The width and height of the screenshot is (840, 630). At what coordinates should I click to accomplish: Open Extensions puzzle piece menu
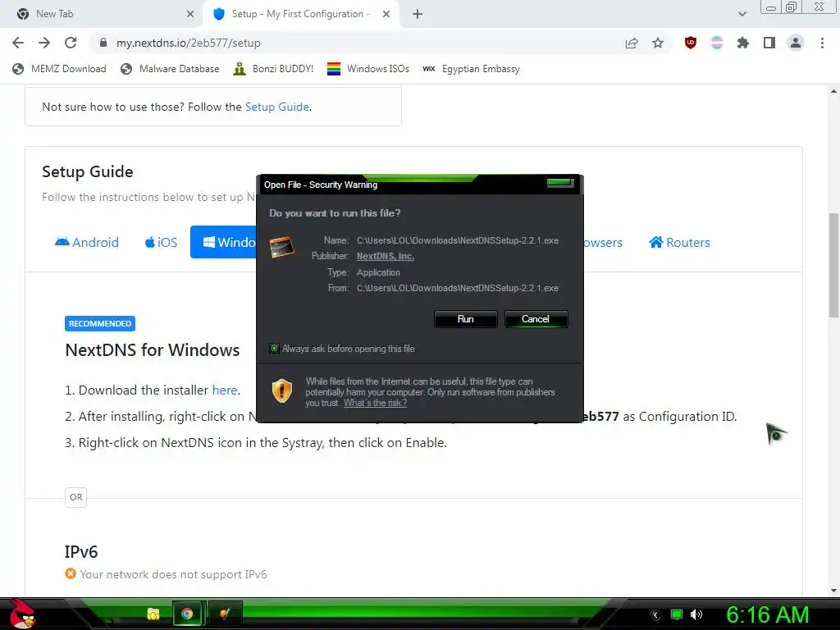tap(743, 43)
